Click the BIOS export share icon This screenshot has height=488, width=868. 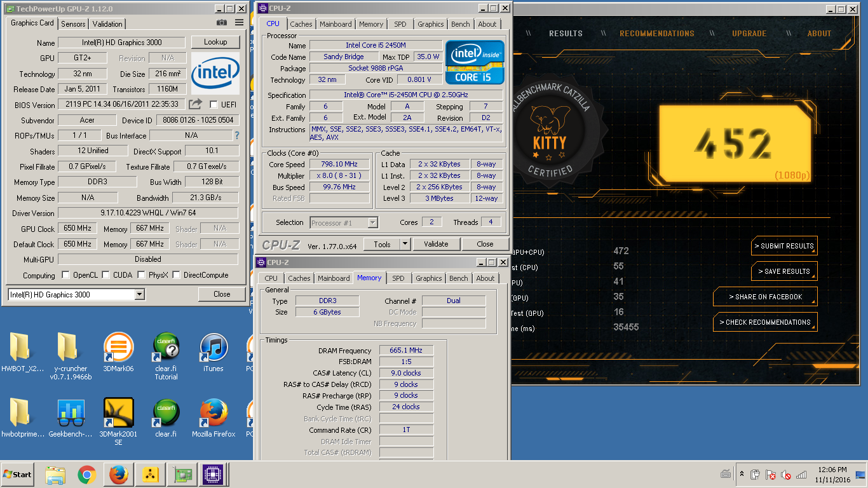pyautogui.click(x=196, y=104)
